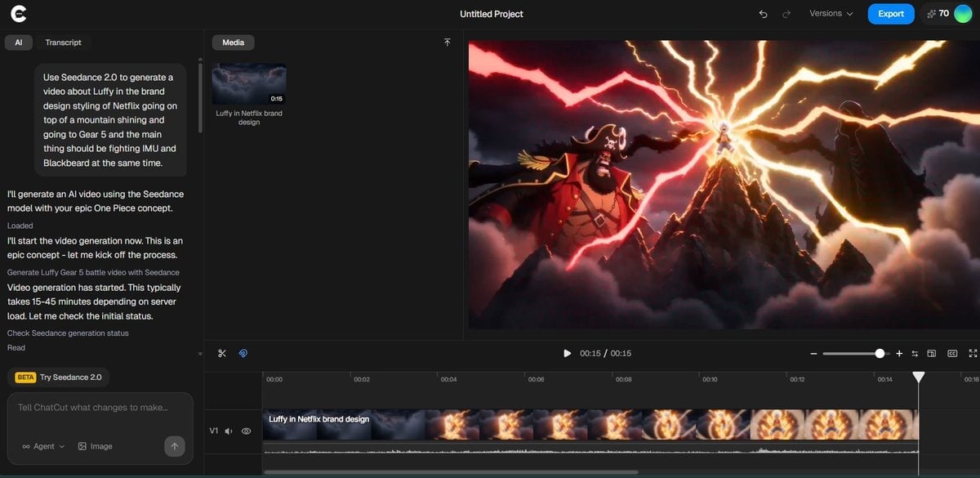Hide the V1 track with eye icon
Image resolution: width=980 pixels, height=478 pixels.
(246, 431)
